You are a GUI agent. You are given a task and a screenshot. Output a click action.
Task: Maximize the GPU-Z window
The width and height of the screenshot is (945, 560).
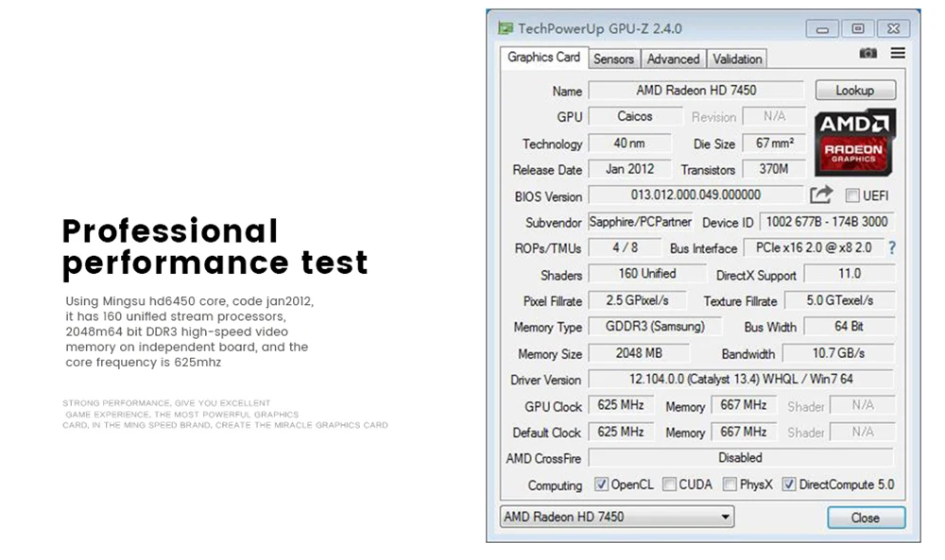point(858,28)
